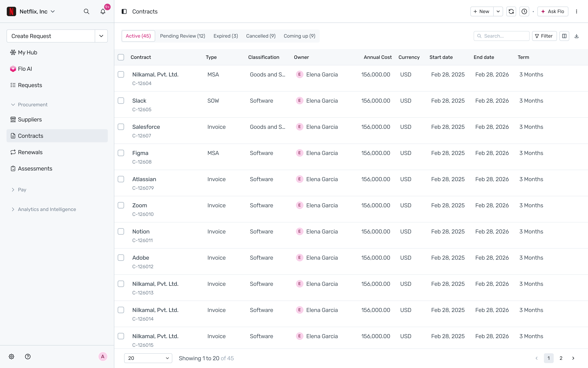Click Elena Garcia avatar in Figma row
The height and width of the screenshot is (368, 588).
coord(300,153)
